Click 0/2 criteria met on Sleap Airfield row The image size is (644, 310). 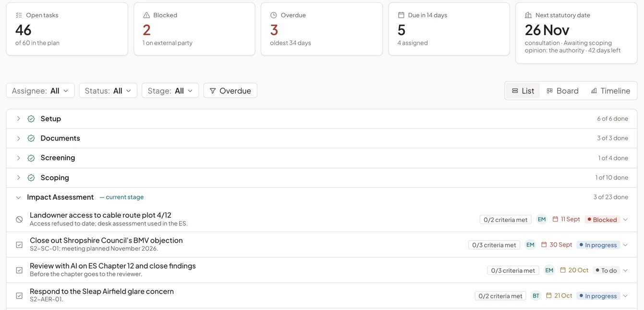(x=500, y=296)
